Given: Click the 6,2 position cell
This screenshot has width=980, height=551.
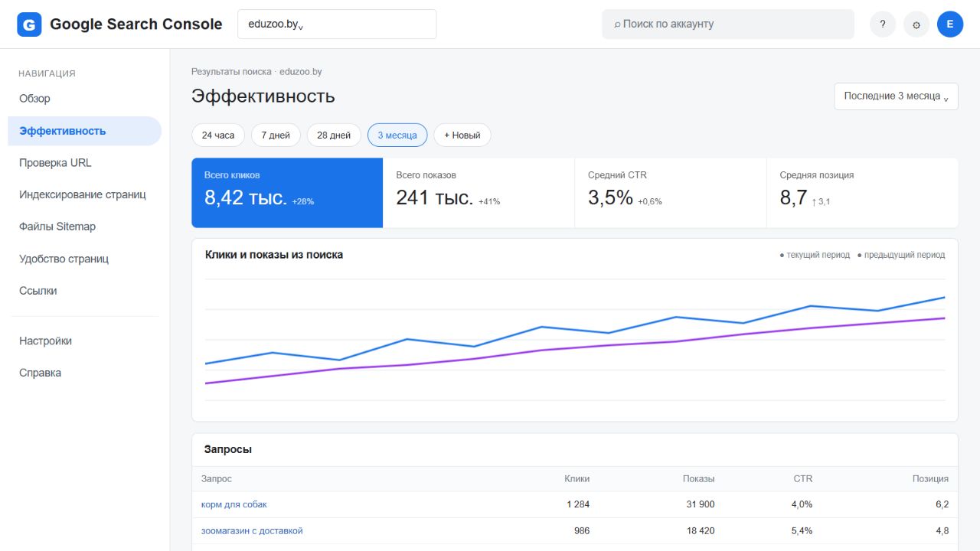Looking at the screenshot, I should click(x=942, y=505).
